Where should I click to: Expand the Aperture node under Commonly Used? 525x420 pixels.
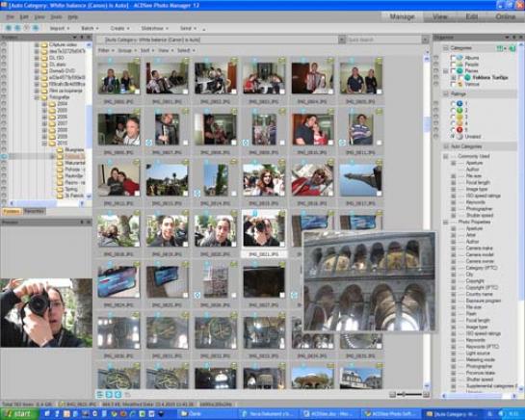454,163
